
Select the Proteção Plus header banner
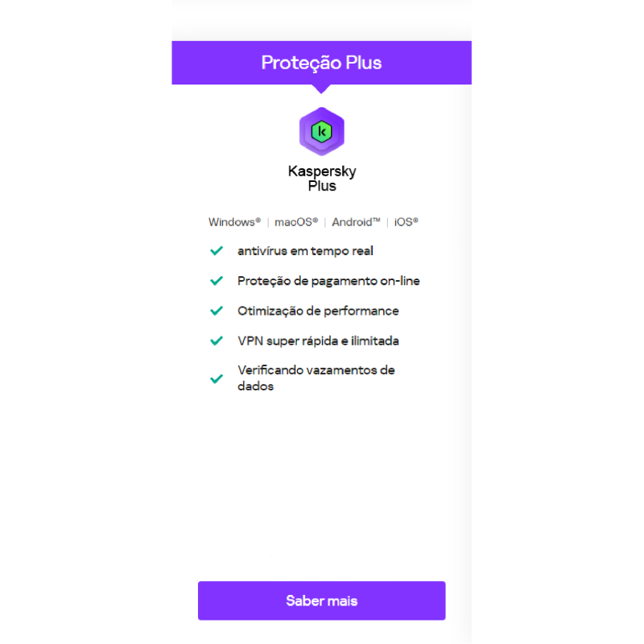pyautogui.click(x=321, y=63)
